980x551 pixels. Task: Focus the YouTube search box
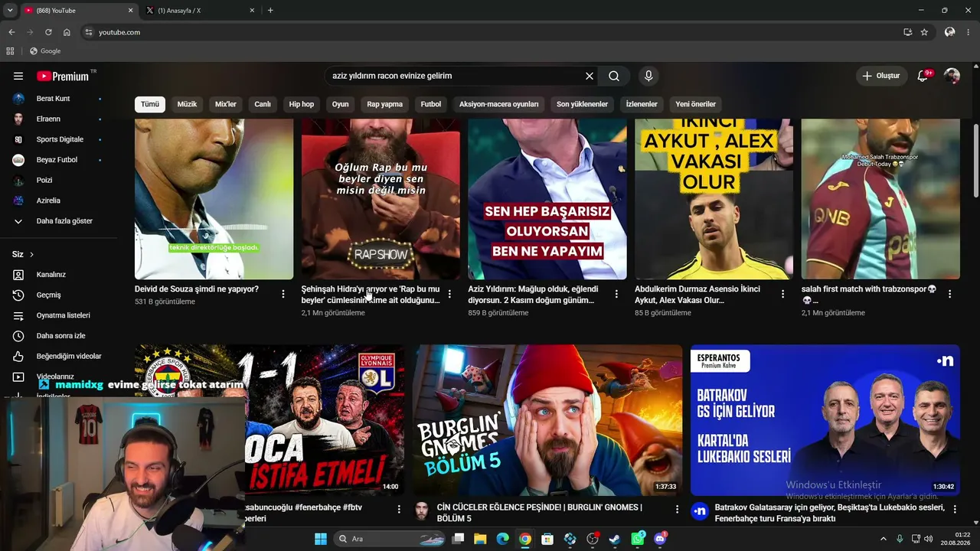pyautogui.click(x=456, y=76)
